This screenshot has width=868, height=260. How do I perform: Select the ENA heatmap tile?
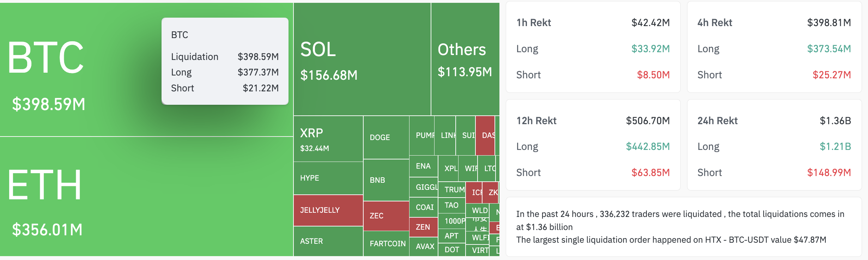click(423, 166)
